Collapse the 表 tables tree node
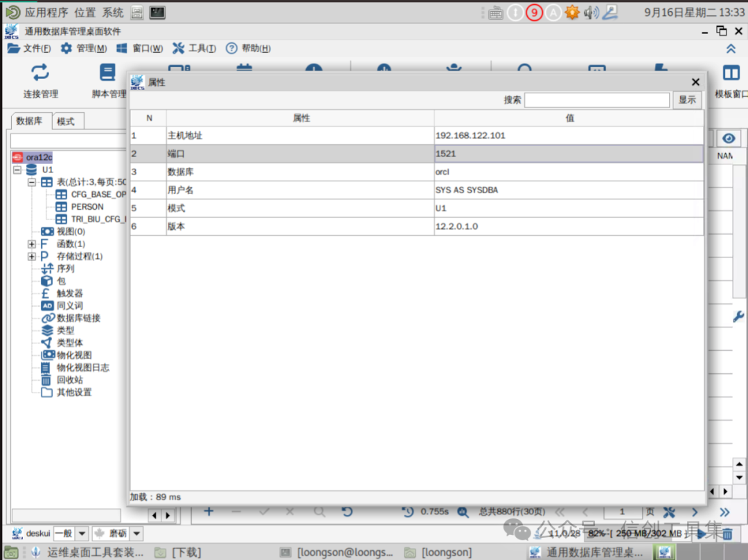Image resolution: width=748 pixels, height=560 pixels. [31, 182]
